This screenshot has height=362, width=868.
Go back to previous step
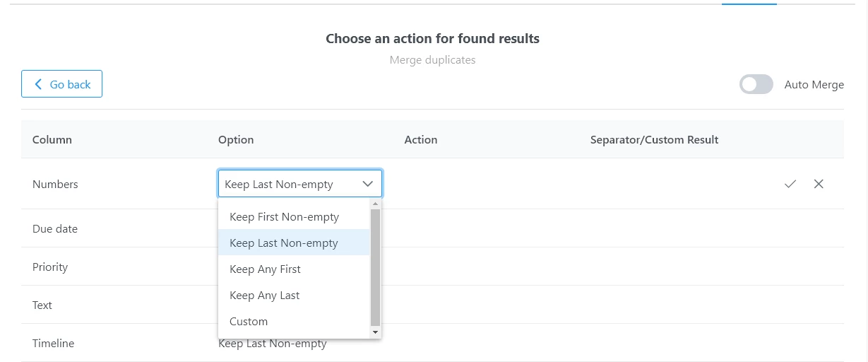click(x=61, y=84)
